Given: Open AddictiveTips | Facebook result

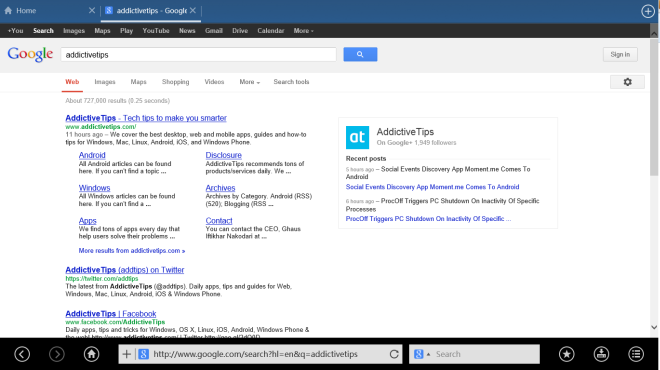Looking at the screenshot, I should click(x=111, y=314).
